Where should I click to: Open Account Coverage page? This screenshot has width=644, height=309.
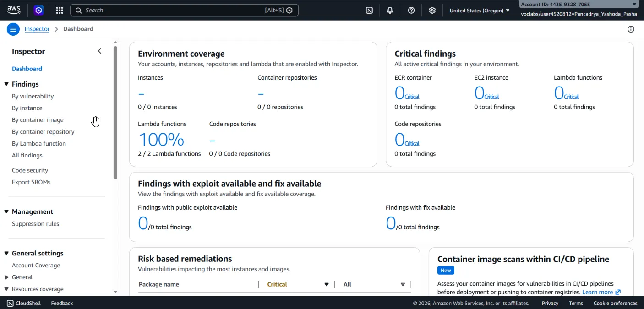pyautogui.click(x=36, y=266)
